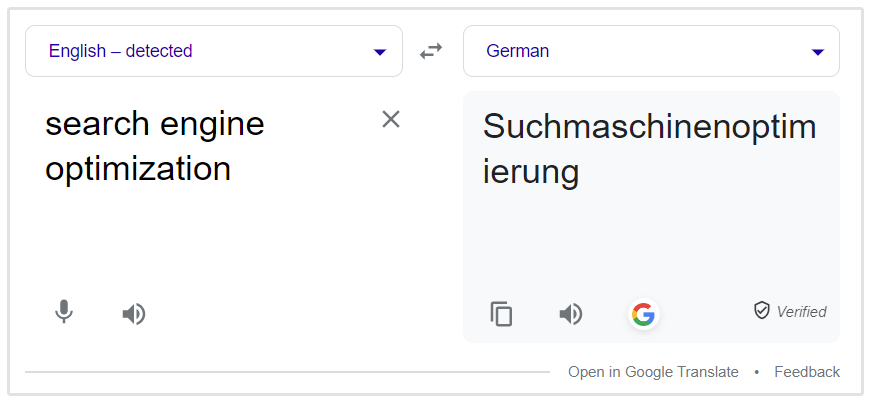This screenshot has width=871, height=403.
Task: Open the German language selector label
Action: [x=517, y=51]
